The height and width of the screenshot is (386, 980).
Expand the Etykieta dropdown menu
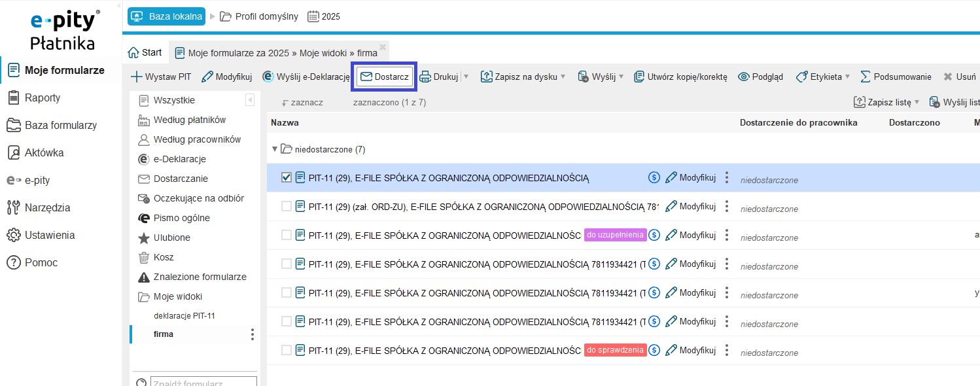tap(847, 77)
